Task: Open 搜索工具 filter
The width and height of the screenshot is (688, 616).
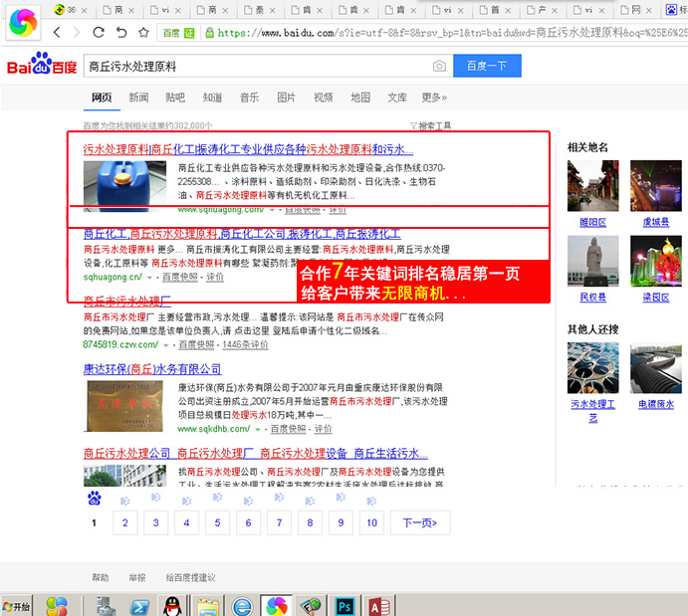Action: coord(430,126)
